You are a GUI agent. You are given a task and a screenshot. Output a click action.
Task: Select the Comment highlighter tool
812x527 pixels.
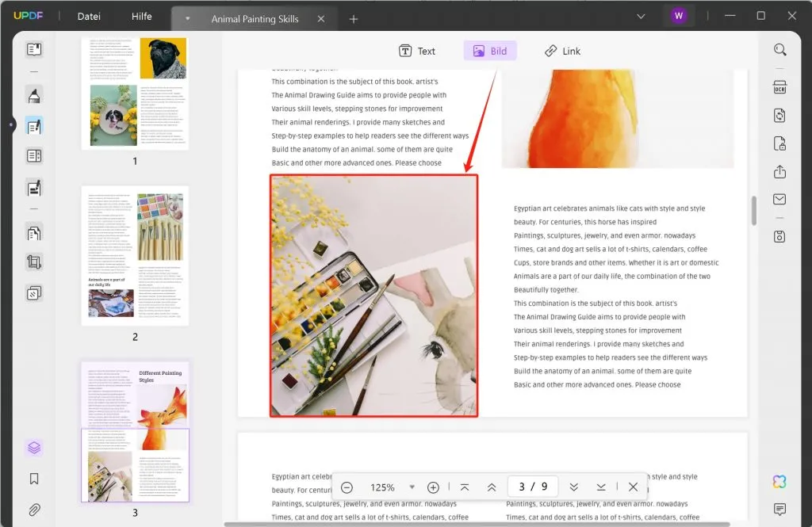click(34, 95)
